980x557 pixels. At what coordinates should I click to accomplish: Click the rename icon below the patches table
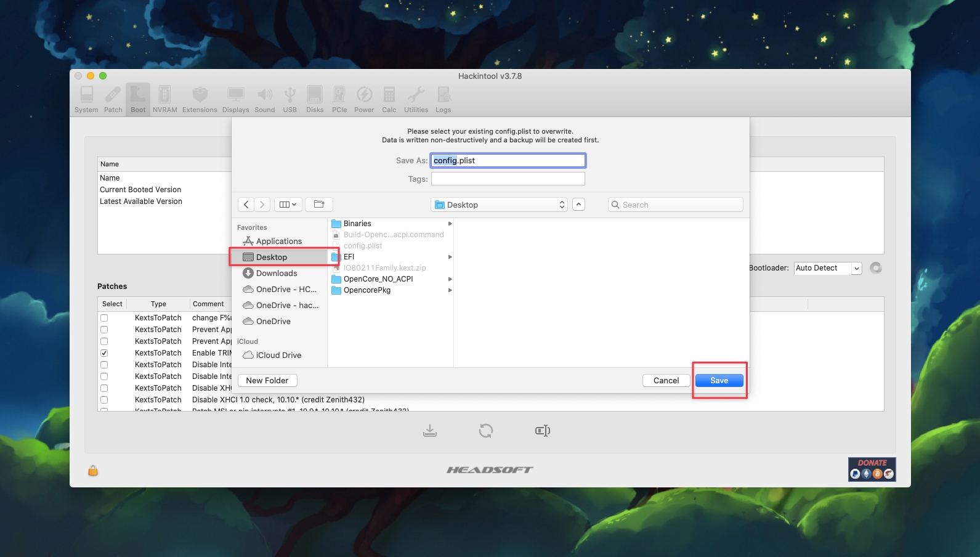[x=542, y=431]
